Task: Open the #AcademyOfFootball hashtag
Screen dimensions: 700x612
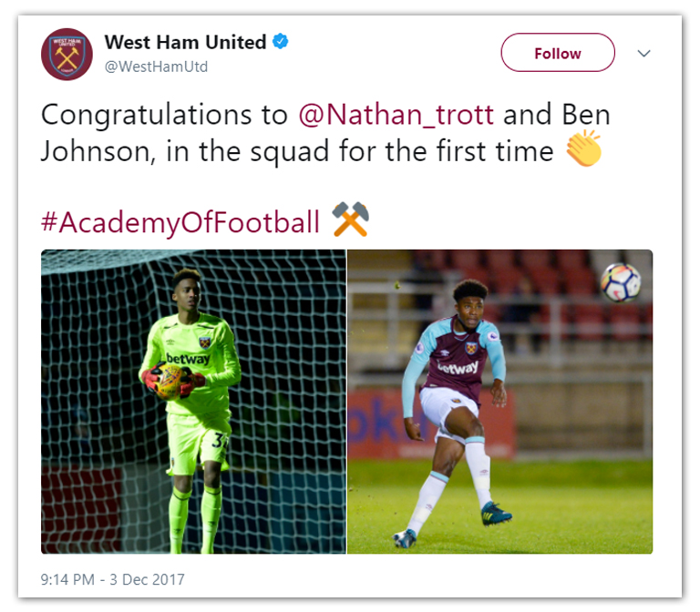Action: point(180,221)
